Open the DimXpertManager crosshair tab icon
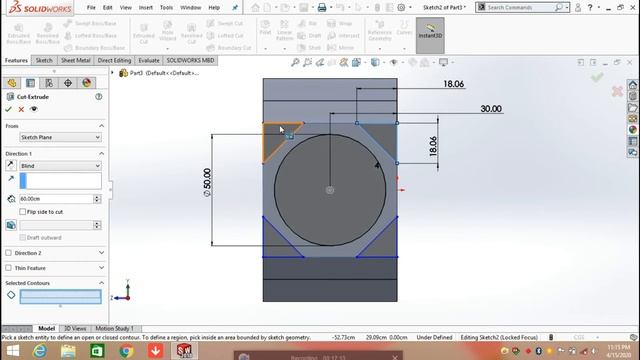Viewport: 640px width, 360px height. click(x=68, y=83)
